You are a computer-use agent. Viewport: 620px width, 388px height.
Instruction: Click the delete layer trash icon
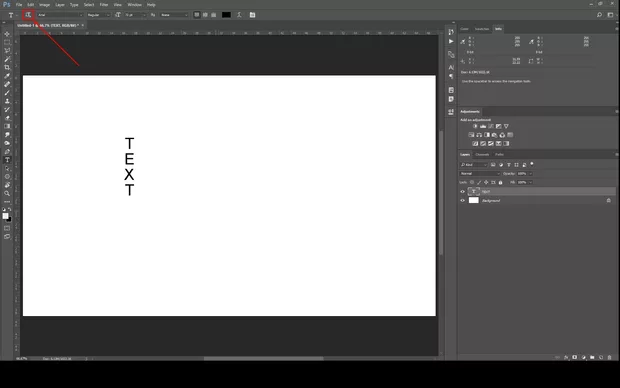point(609,357)
